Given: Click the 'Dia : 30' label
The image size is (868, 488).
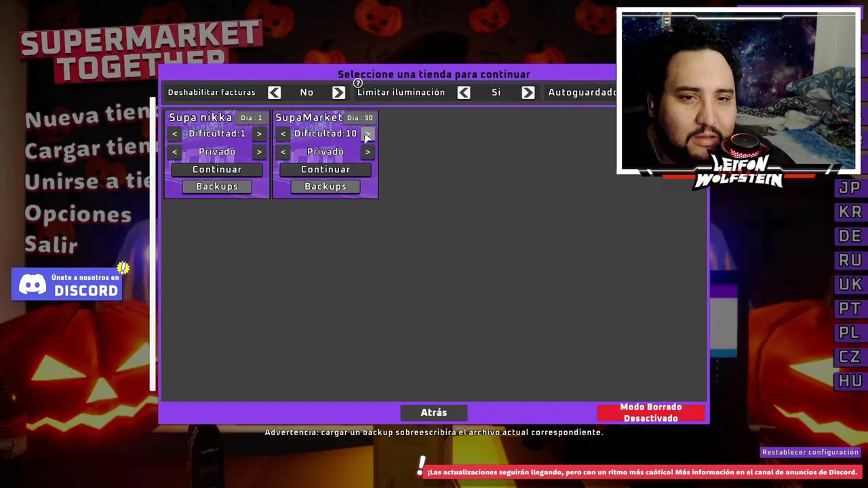Looking at the screenshot, I should [x=359, y=118].
